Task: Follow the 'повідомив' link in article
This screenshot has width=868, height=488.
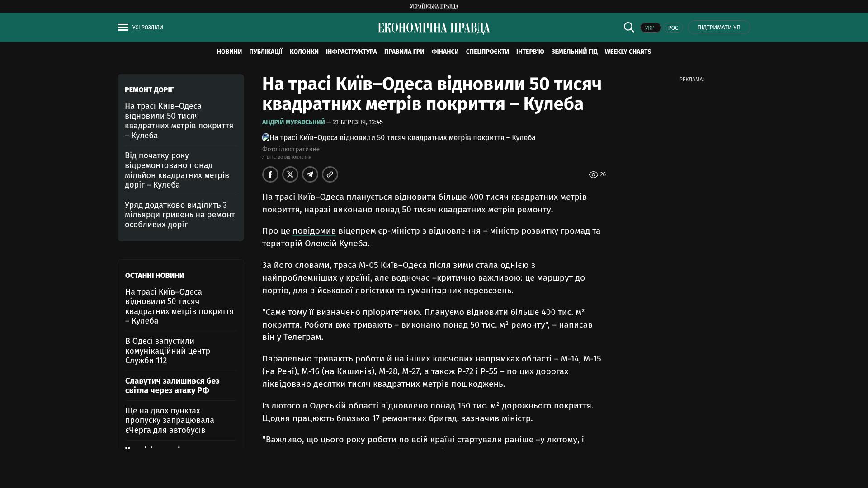Action: [x=314, y=231]
